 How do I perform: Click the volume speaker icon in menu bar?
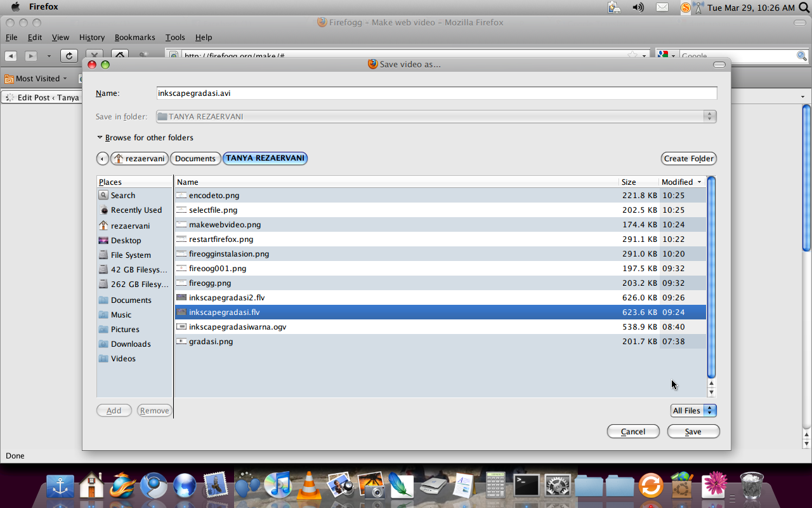[638, 8]
